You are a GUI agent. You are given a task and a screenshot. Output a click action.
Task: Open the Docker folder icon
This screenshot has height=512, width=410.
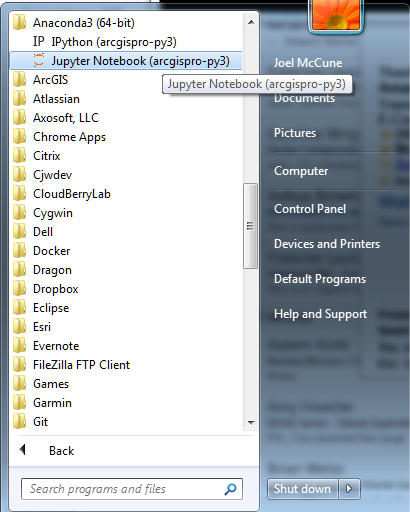[x=20, y=251]
